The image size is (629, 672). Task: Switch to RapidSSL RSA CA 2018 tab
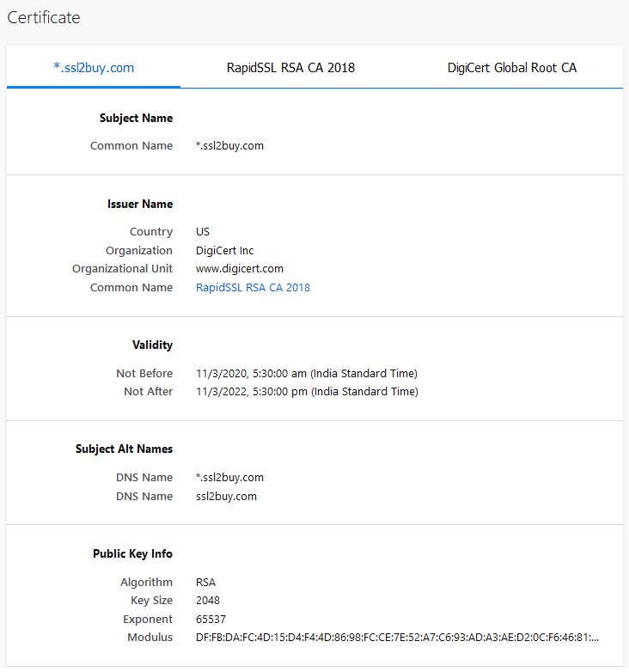pos(290,68)
